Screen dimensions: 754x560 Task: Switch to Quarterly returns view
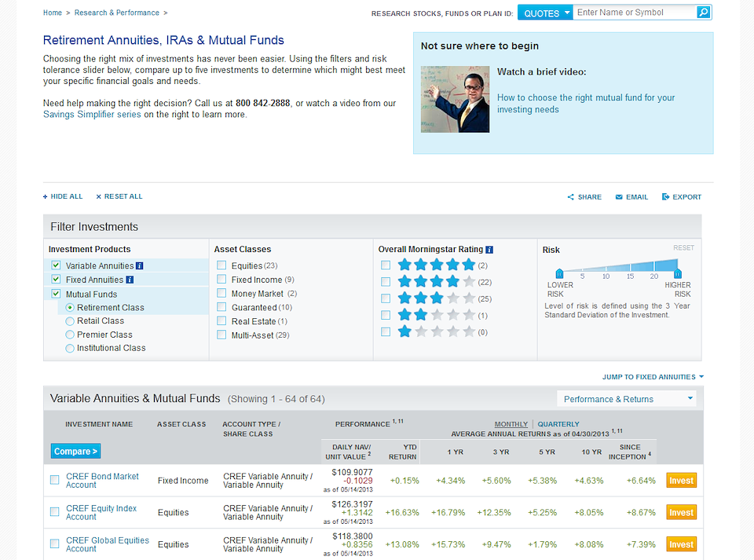tap(558, 424)
